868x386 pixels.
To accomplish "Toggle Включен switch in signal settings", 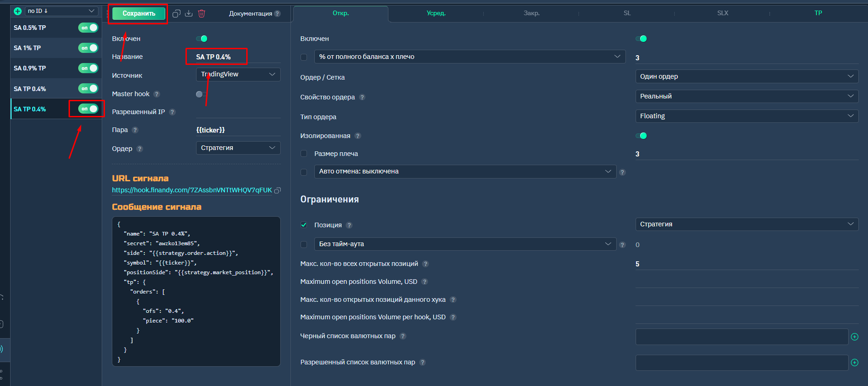I will pos(202,39).
